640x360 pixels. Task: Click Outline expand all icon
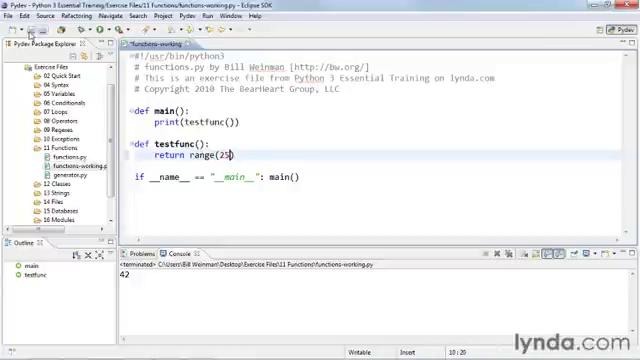(x=99, y=255)
